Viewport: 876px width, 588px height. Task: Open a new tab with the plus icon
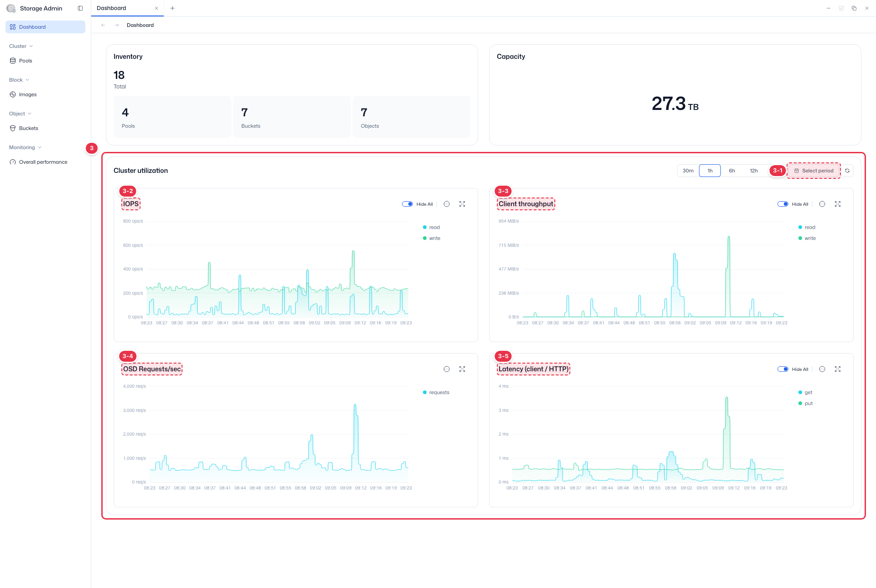click(172, 8)
